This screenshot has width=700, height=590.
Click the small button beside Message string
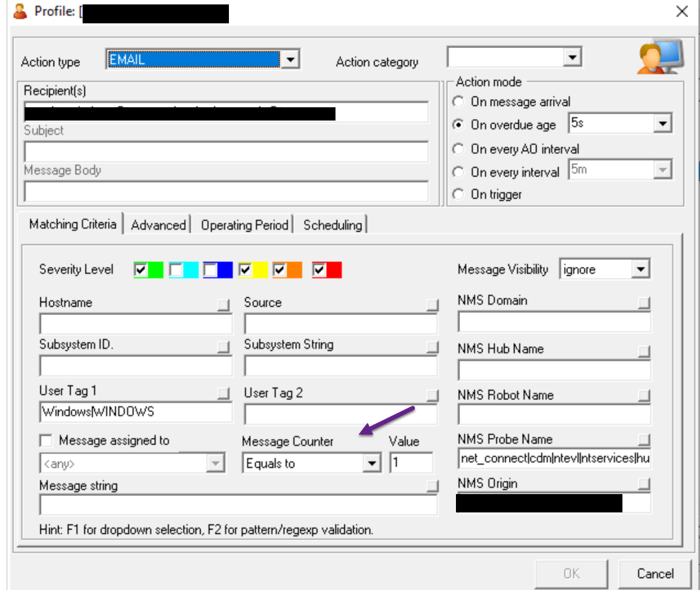coord(431,486)
